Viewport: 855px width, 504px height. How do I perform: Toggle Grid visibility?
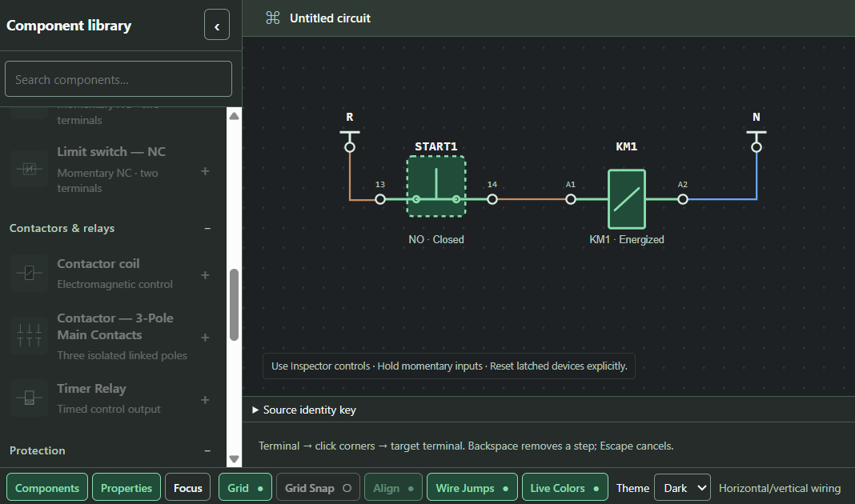pos(246,487)
